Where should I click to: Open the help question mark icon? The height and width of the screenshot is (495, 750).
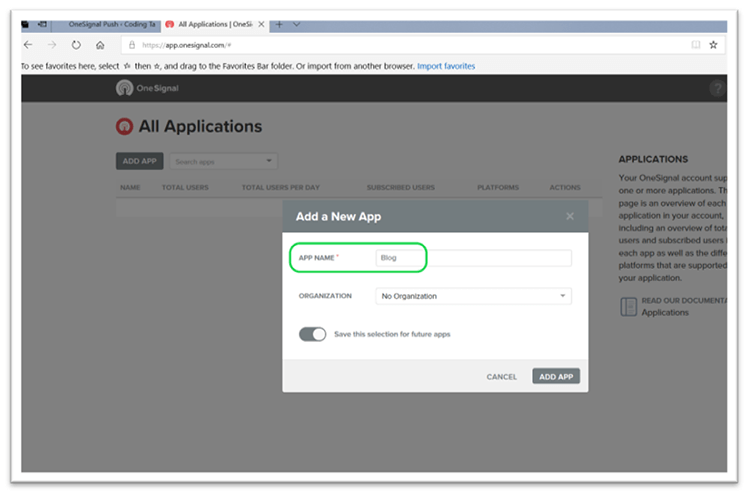[x=716, y=89]
